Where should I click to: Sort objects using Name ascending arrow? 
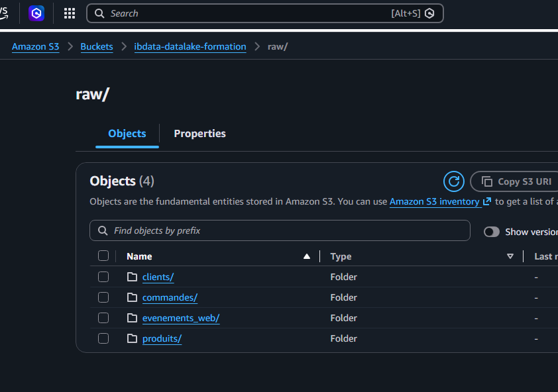[x=307, y=256]
